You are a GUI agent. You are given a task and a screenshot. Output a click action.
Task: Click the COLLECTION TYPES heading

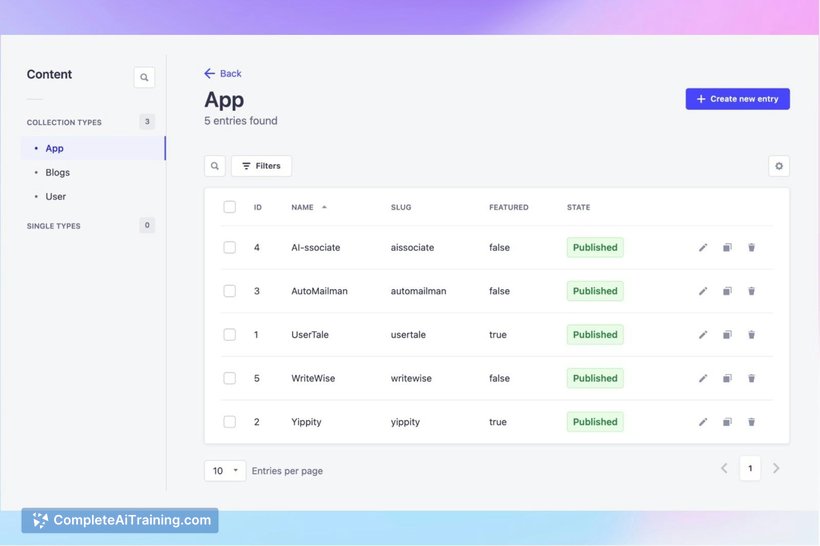point(64,122)
